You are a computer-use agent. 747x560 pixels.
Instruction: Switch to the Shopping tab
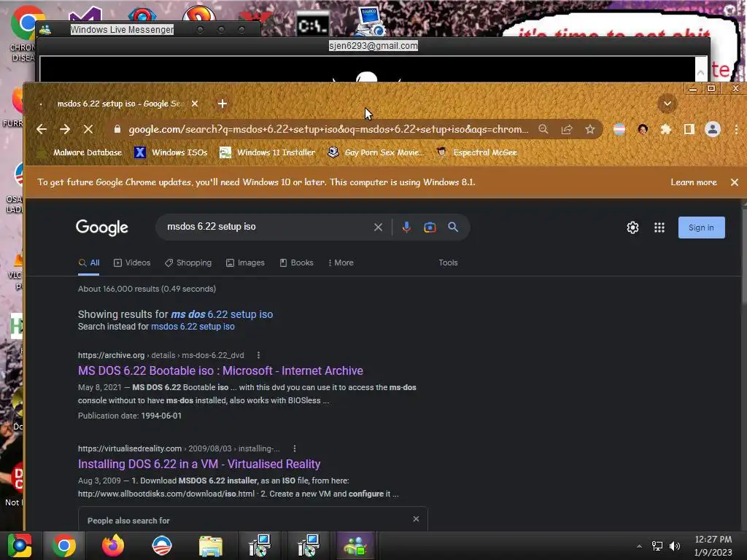coord(188,262)
